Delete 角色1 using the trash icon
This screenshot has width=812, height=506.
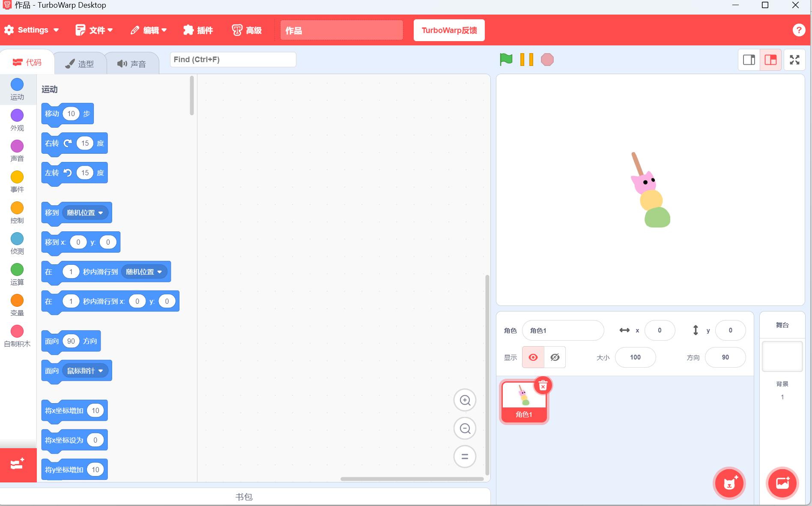coord(543,386)
